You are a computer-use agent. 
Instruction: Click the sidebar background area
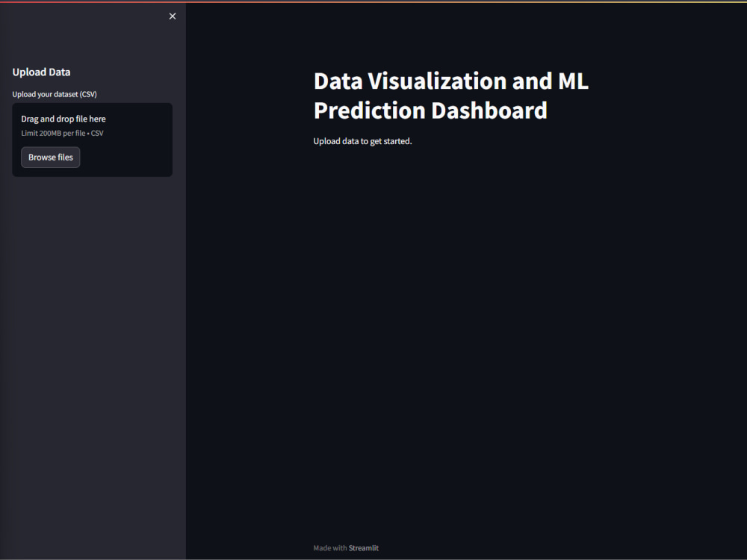92,336
